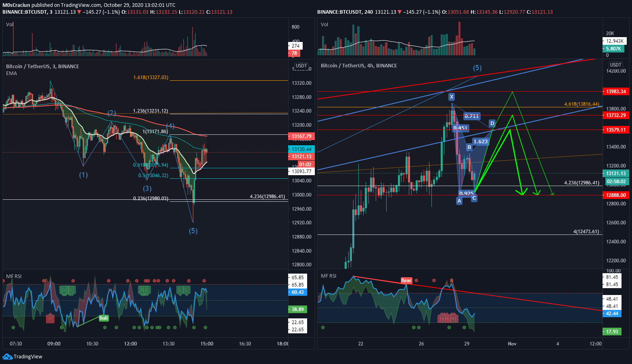
Task: Click the green 5.807K volume tag
Action: click(x=613, y=49)
